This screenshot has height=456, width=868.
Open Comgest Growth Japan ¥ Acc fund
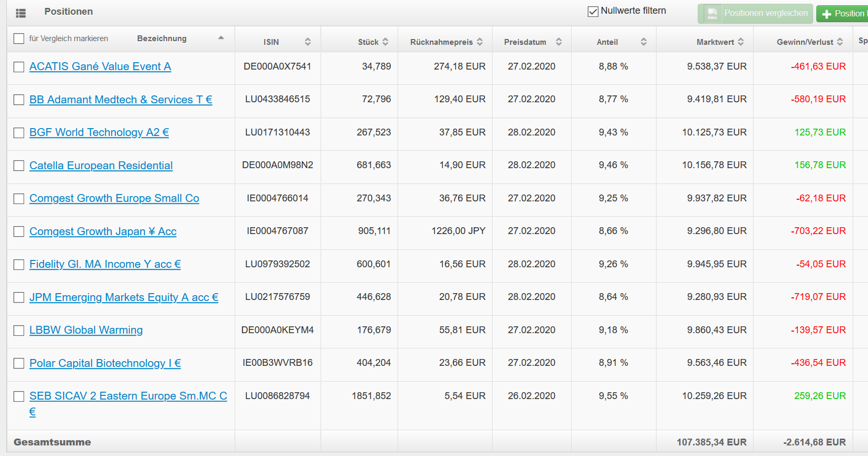(103, 231)
